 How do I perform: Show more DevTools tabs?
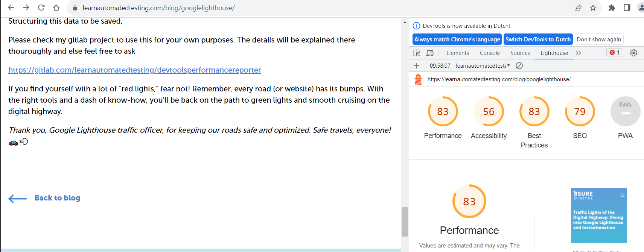click(578, 53)
